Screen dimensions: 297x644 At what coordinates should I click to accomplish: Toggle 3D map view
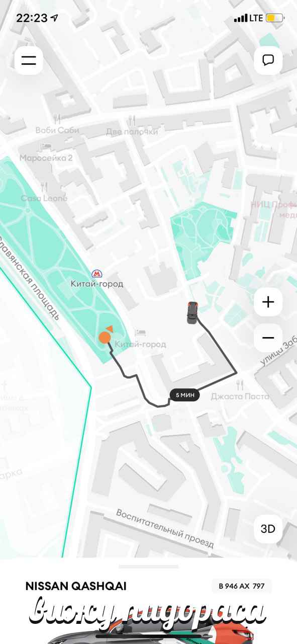tap(268, 529)
